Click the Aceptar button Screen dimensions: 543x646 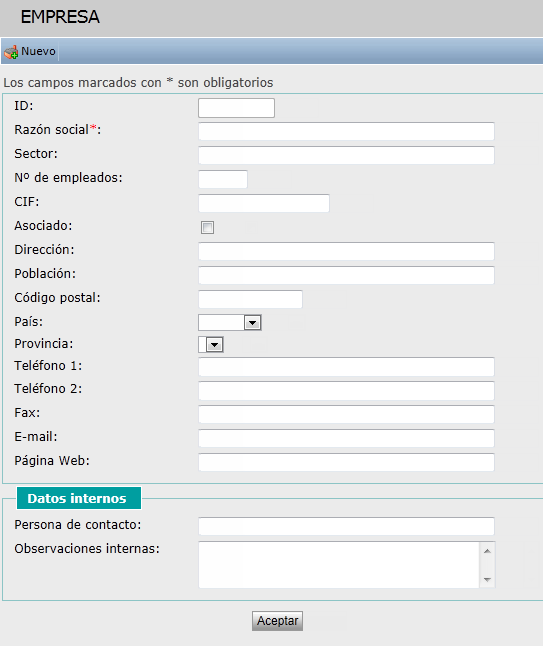pyautogui.click(x=278, y=621)
